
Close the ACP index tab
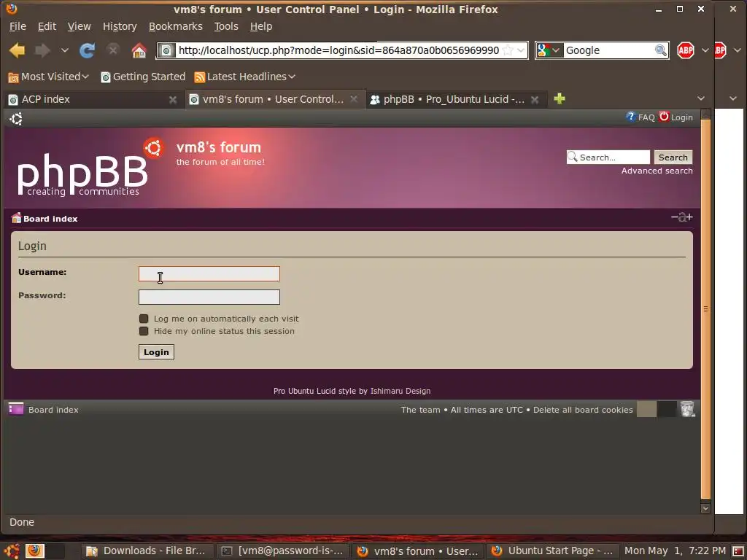coord(173,99)
